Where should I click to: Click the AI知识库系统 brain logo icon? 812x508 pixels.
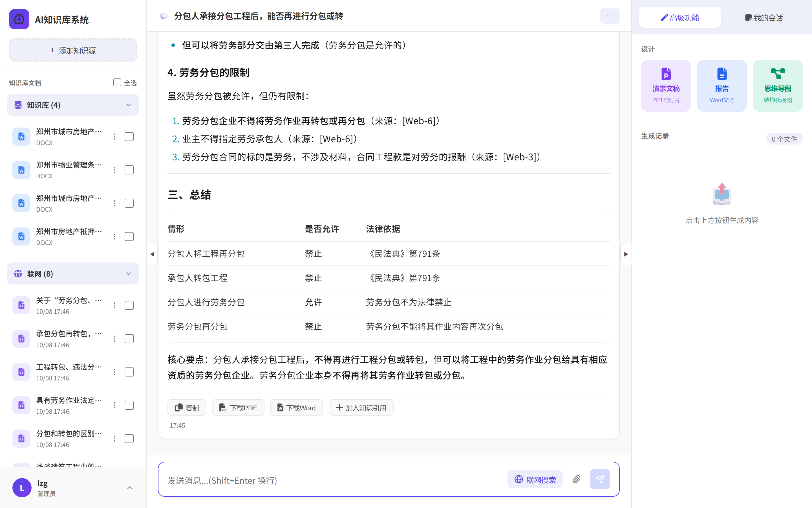[19, 19]
